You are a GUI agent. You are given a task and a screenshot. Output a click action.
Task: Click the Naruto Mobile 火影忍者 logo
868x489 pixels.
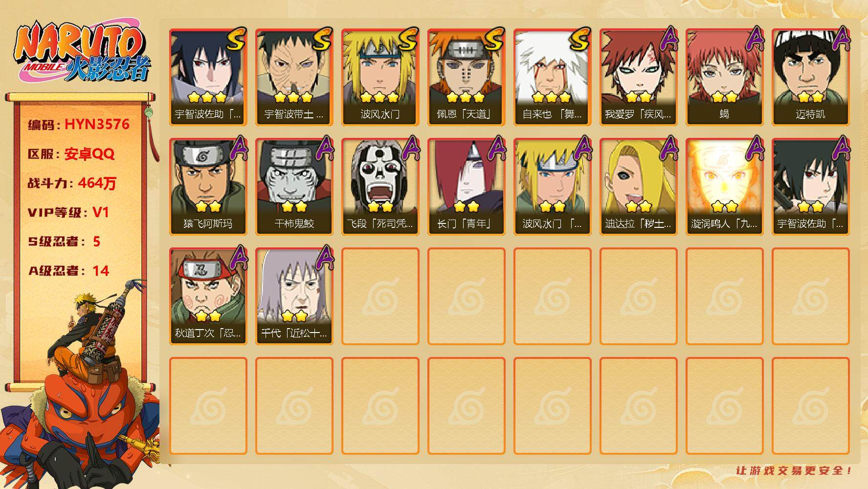point(82,52)
